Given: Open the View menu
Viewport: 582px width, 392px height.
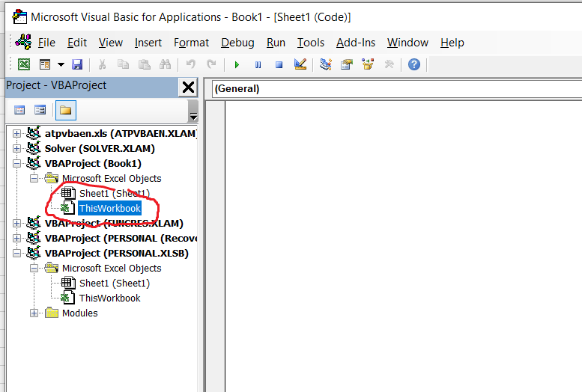Looking at the screenshot, I should pyautogui.click(x=111, y=43).
